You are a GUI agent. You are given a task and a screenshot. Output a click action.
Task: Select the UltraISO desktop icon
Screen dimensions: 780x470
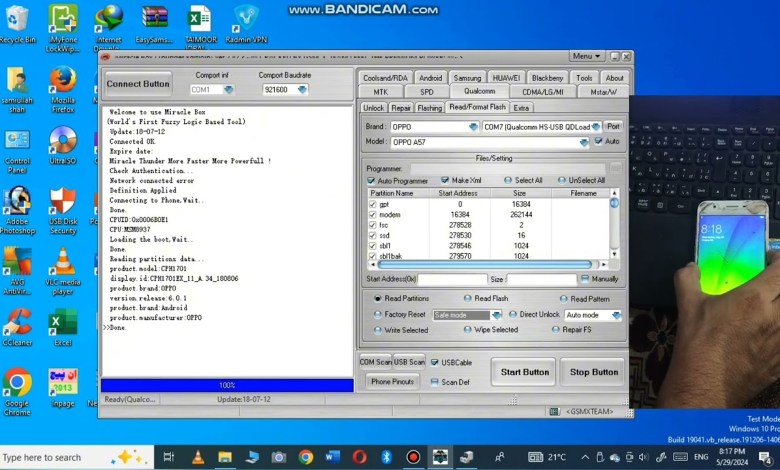63,145
